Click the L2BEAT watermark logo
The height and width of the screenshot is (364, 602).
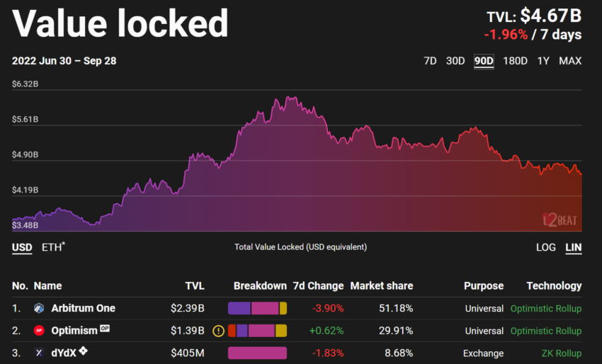(x=560, y=220)
